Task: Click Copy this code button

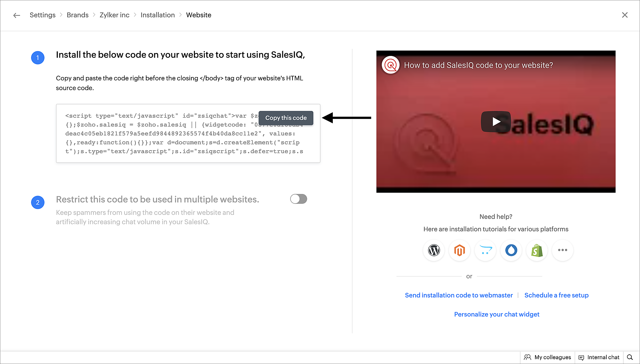Action: pos(286,118)
